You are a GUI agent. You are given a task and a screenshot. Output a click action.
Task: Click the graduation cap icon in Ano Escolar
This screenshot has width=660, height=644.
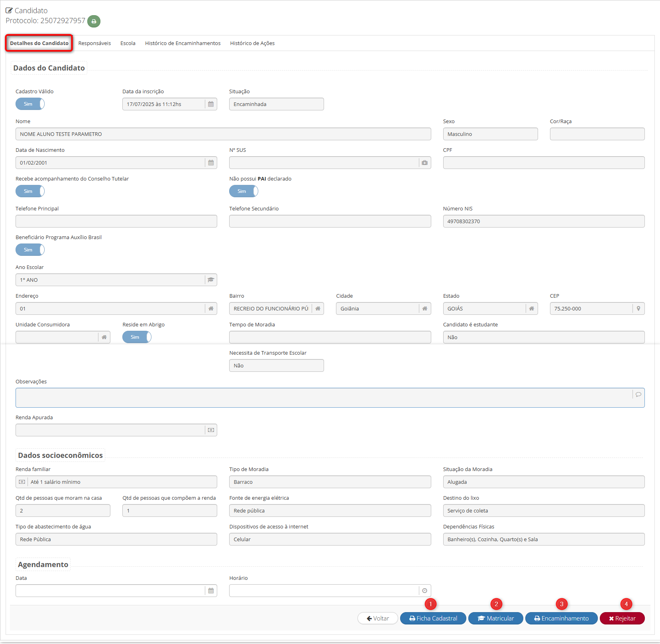(x=211, y=280)
